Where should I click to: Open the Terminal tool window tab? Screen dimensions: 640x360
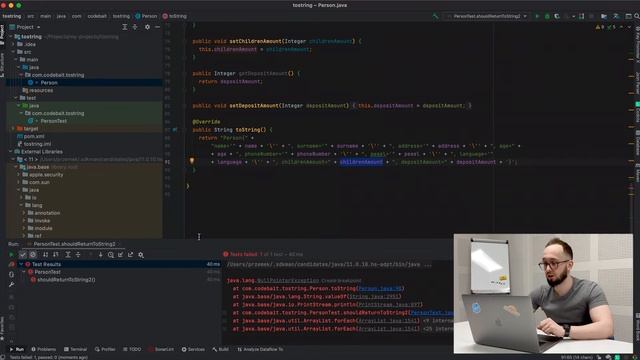76,349
